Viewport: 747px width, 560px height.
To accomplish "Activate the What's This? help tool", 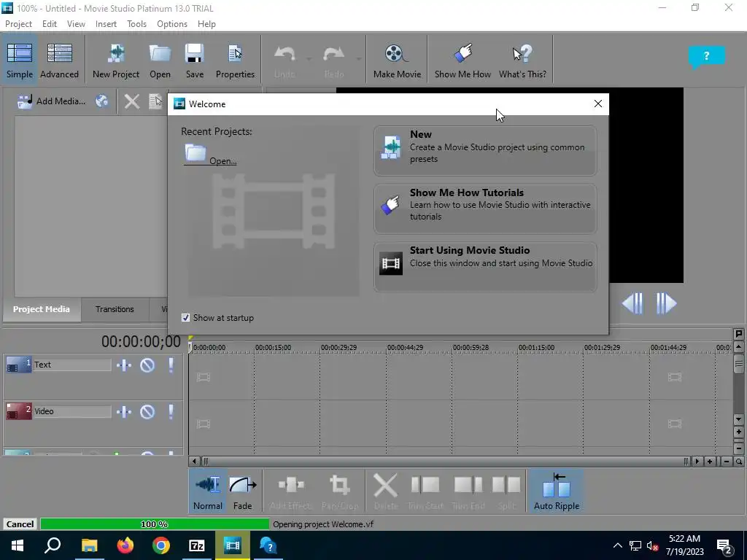I will pyautogui.click(x=522, y=61).
